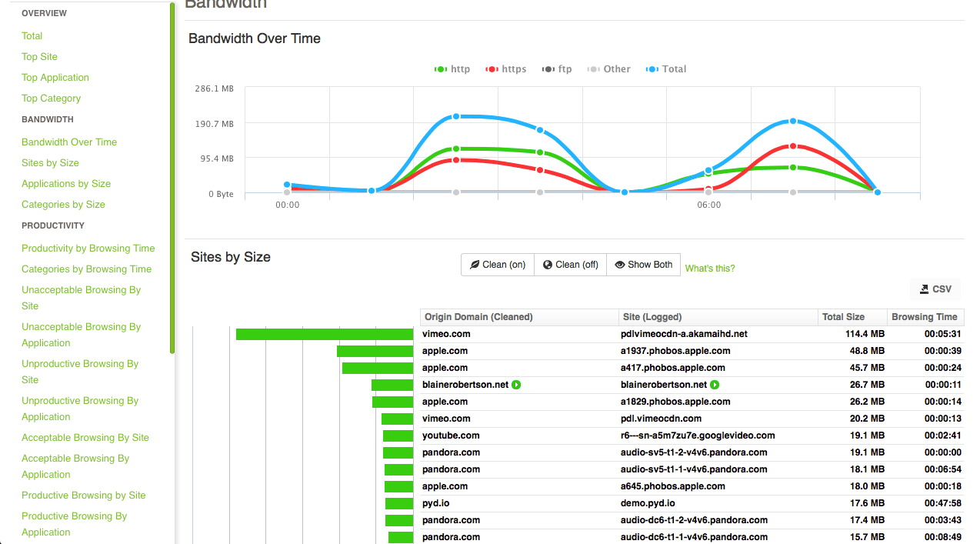Sort table by Total Size column
Image resolution: width=980 pixels, height=544 pixels.
click(x=852, y=317)
